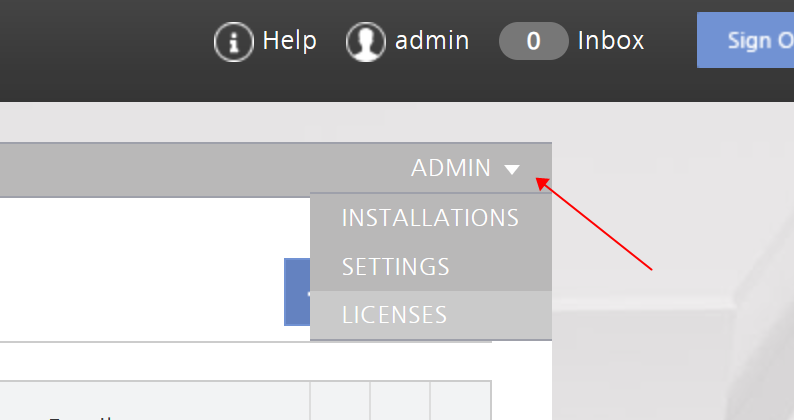This screenshot has width=794, height=420.
Task: Click the ADMIN menu label
Action: [x=451, y=169]
